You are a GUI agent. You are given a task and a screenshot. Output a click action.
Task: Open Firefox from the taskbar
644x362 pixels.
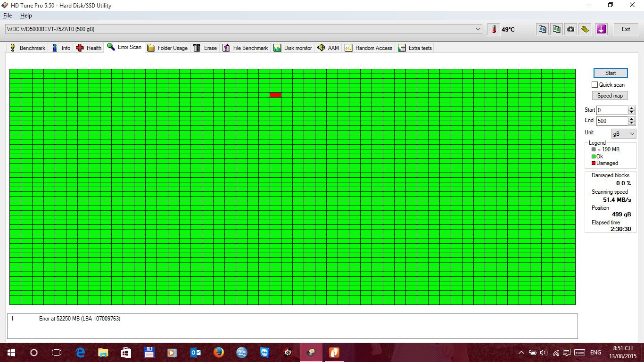(x=218, y=352)
